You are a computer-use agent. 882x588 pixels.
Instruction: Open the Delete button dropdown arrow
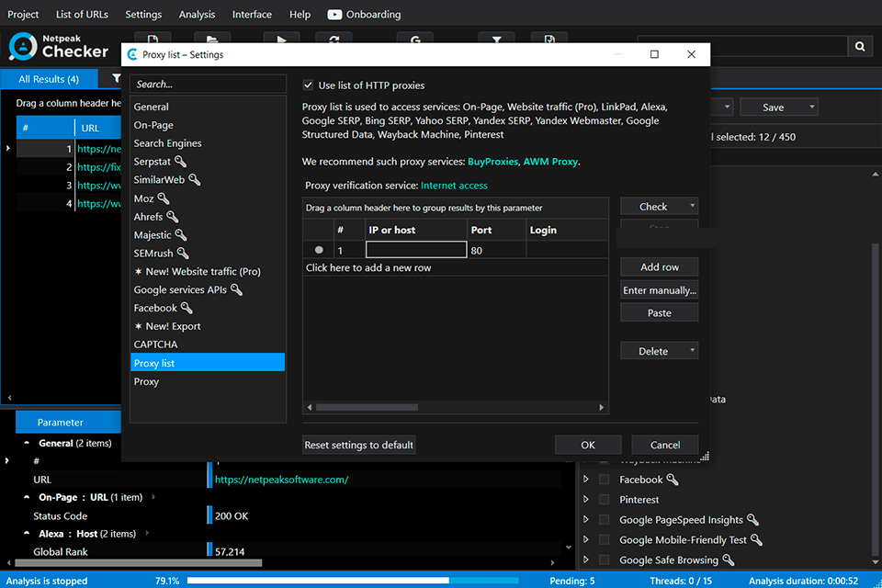(x=692, y=351)
